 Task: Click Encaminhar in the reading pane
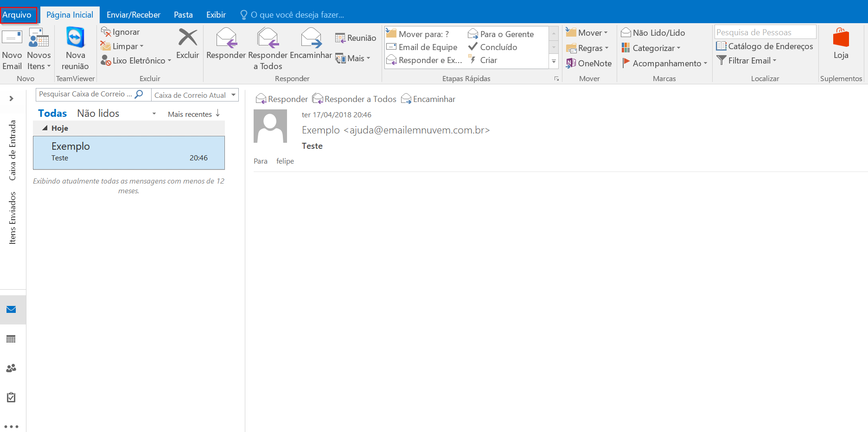pyautogui.click(x=428, y=99)
